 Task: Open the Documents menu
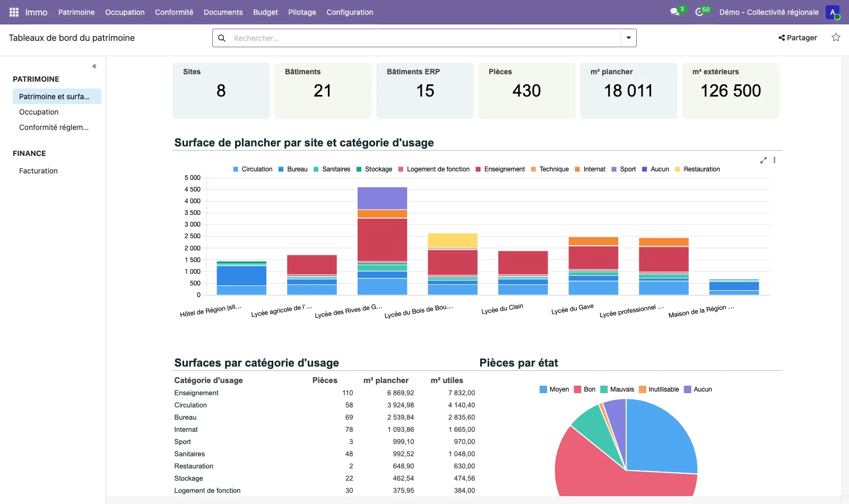(223, 12)
